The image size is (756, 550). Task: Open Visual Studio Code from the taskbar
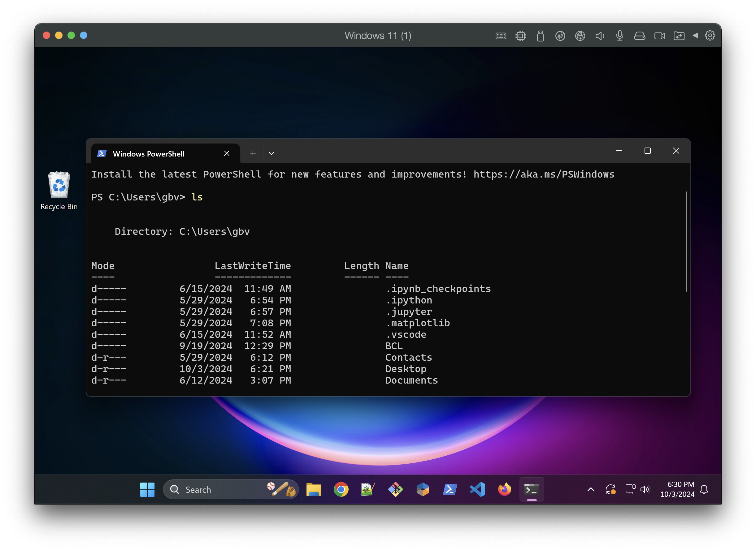477,489
